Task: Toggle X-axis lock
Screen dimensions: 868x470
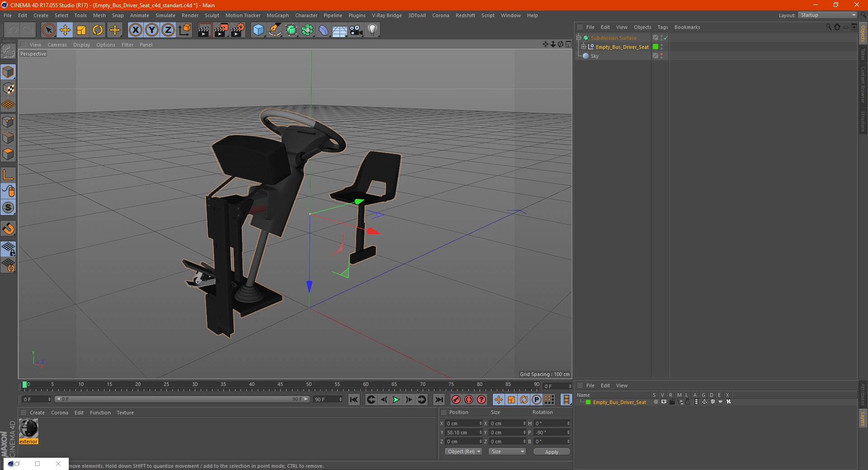Action: click(135, 30)
